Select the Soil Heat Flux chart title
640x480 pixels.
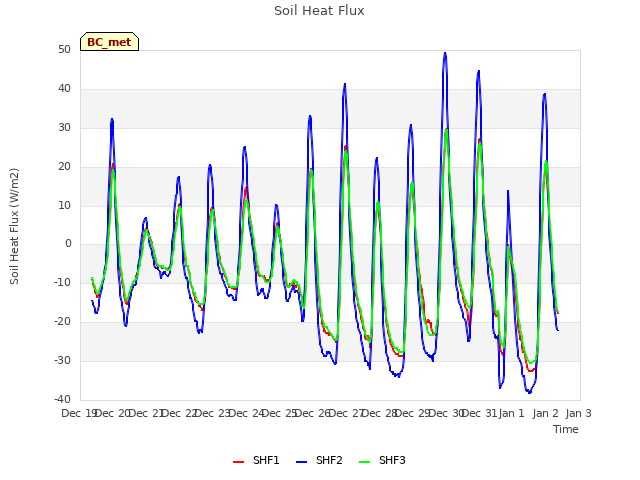(319, 11)
